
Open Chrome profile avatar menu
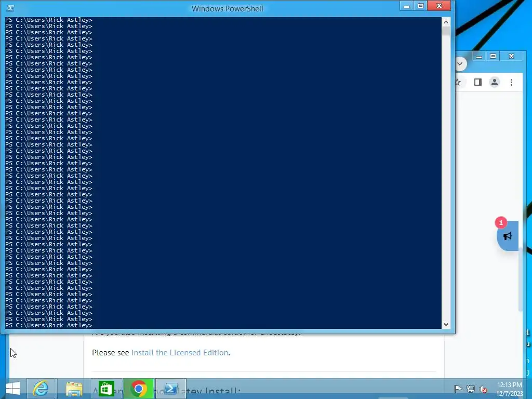pos(495,82)
